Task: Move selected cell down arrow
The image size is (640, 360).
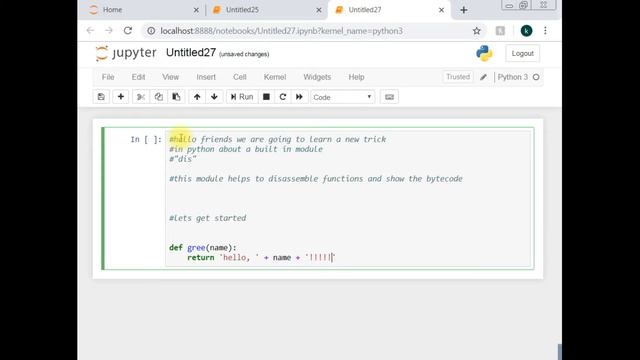Action: click(214, 97)
